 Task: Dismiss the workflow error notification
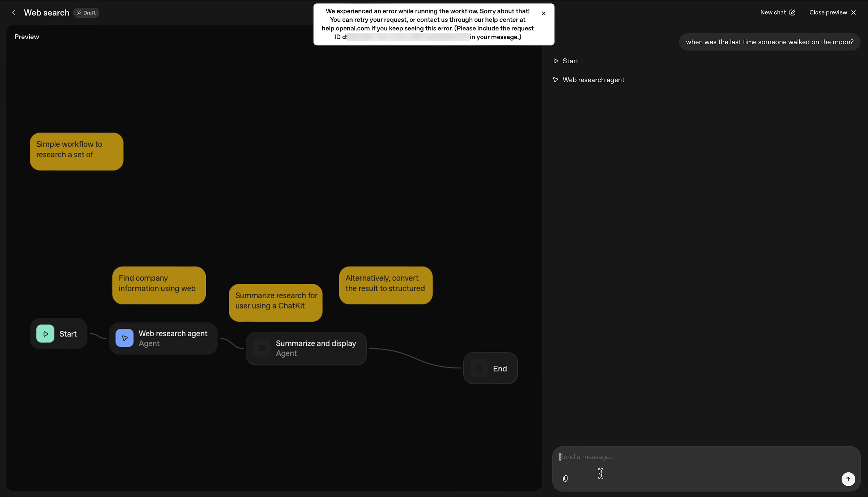pos(543,13)
